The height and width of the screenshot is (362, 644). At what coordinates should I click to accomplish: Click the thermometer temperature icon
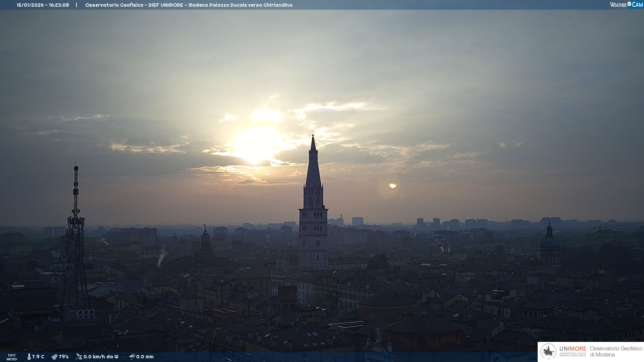29,357
